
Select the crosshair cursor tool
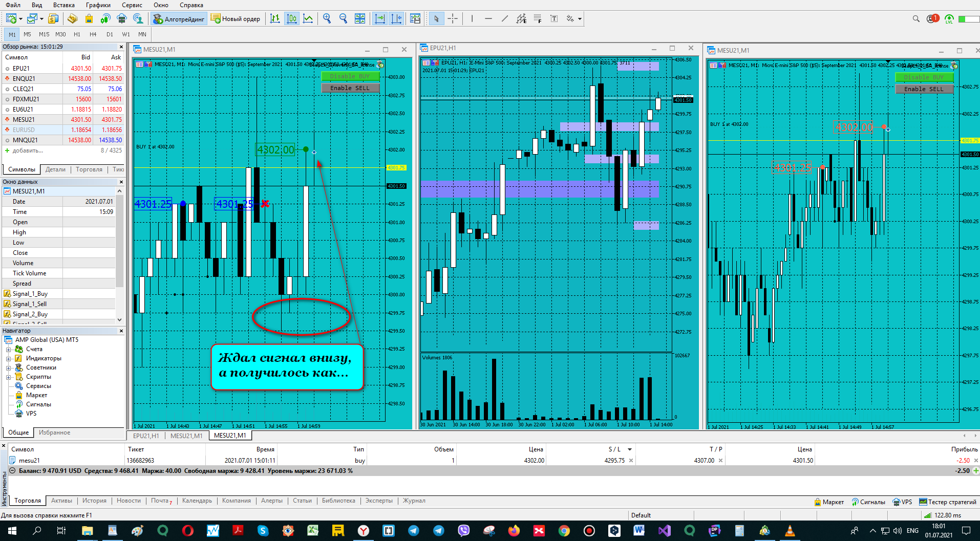click(x=453, y=19)
